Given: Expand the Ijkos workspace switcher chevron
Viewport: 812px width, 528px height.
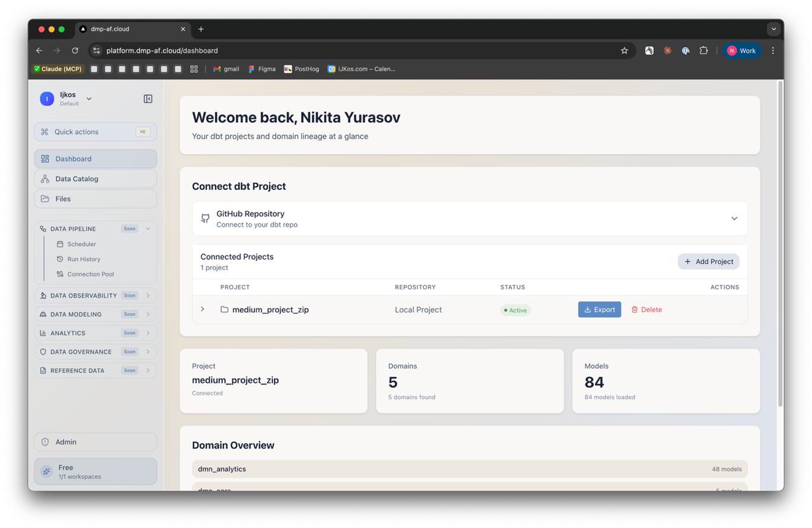Looking at the screenshot, I should click(x=89, y=99).
